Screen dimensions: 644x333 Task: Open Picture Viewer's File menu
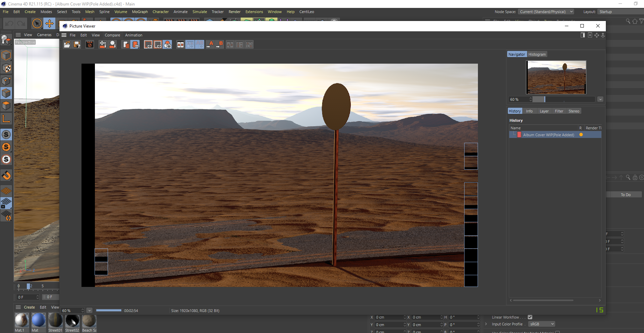click(x=73, y=35)
